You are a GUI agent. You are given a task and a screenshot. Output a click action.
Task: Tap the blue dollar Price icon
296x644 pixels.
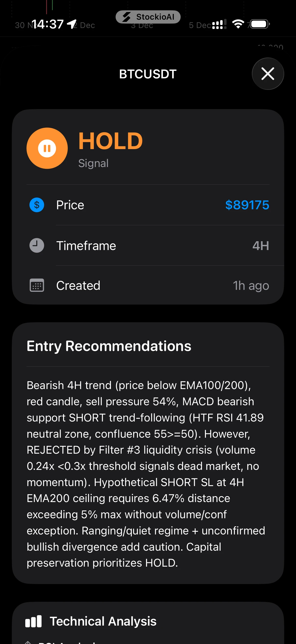point(37,205)
